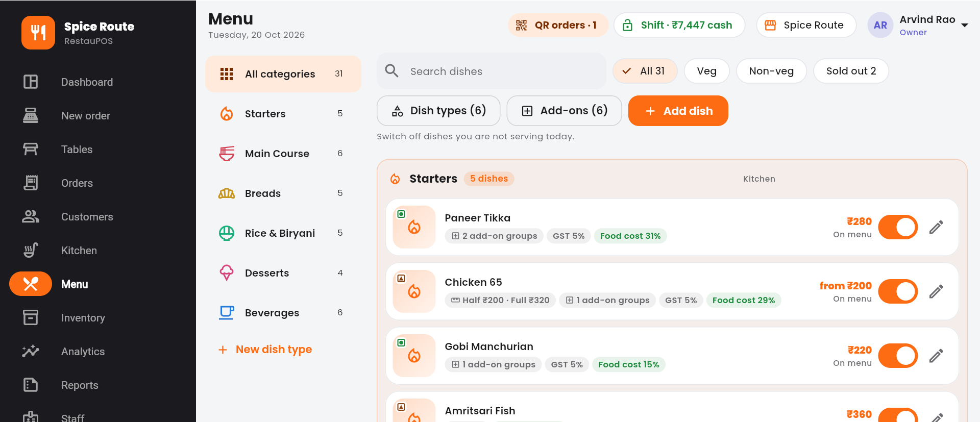Click Chicken 65's Half ₹200 · Full ₹320 tag
This screenshot has height=422, width=980.
(500, 300)
